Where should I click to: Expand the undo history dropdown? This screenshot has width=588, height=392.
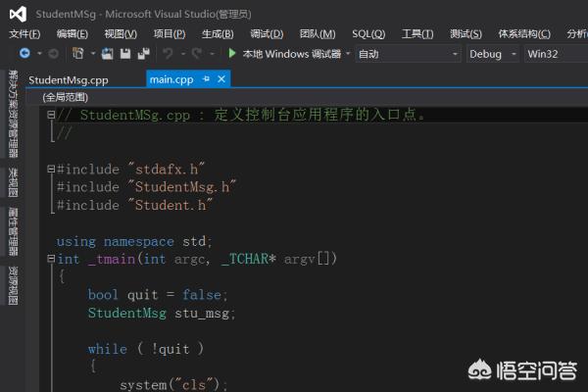coord(183,54)
